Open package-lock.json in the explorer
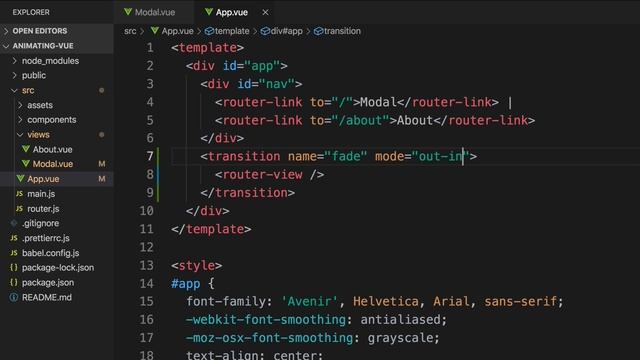The width and height of the screenshot is (640, 360). pyautogui.click(x=58, y=268)
